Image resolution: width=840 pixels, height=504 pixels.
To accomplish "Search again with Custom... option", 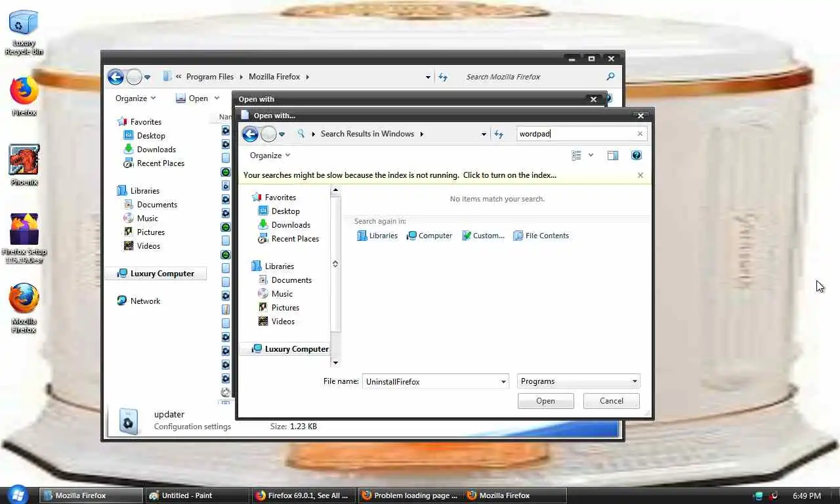I will click(483, 236).
